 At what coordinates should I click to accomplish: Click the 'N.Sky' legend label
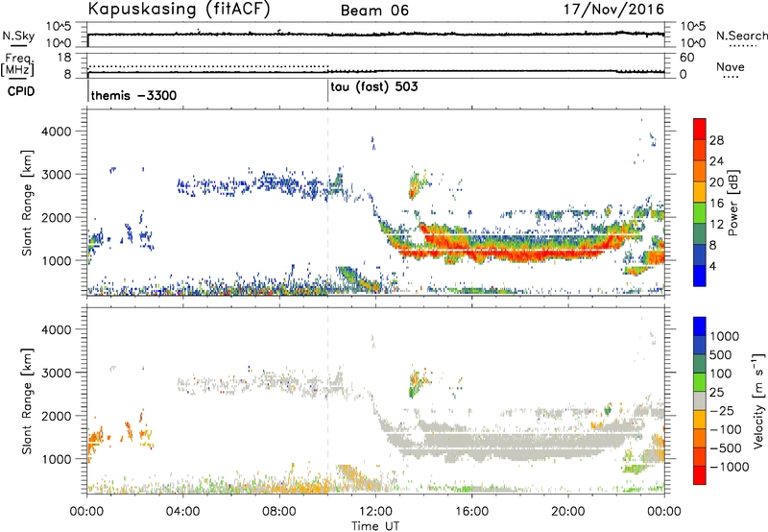pyautogui.click(x=18, y=36)
